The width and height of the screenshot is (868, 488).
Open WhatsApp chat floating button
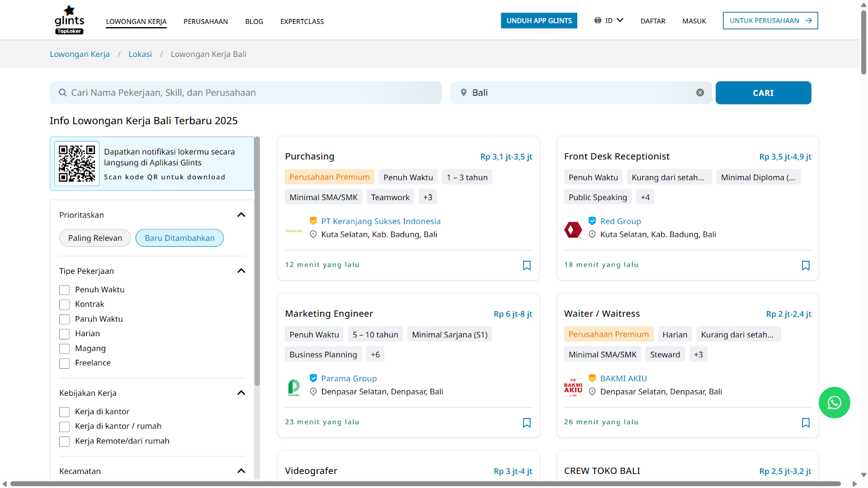tap(834, 403)
